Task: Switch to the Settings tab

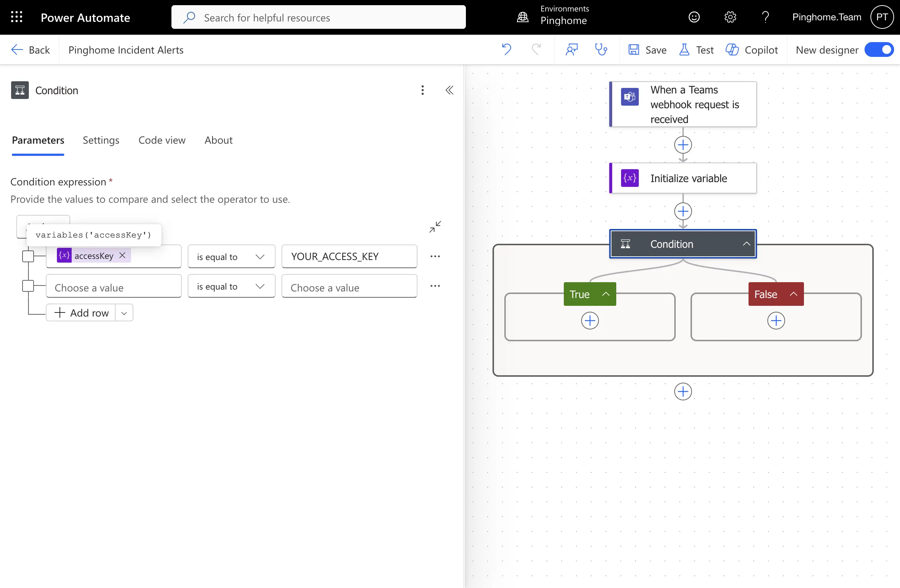Action: point(100,140)
